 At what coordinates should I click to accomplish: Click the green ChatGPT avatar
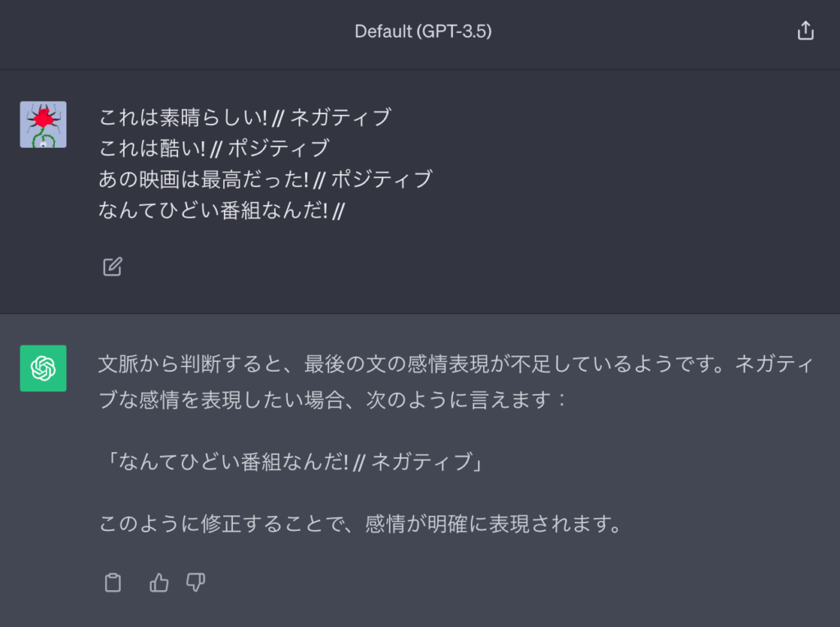coord(43,368)
